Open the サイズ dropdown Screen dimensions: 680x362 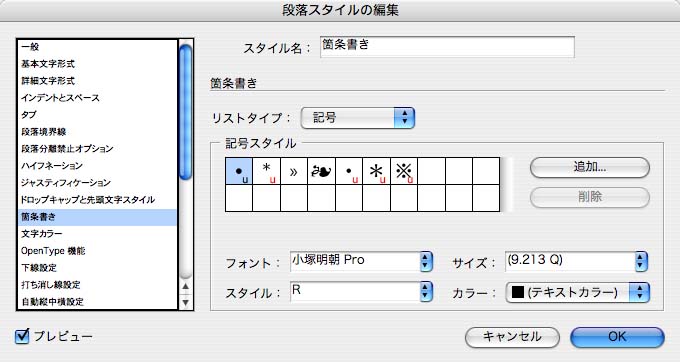(576, 261)
